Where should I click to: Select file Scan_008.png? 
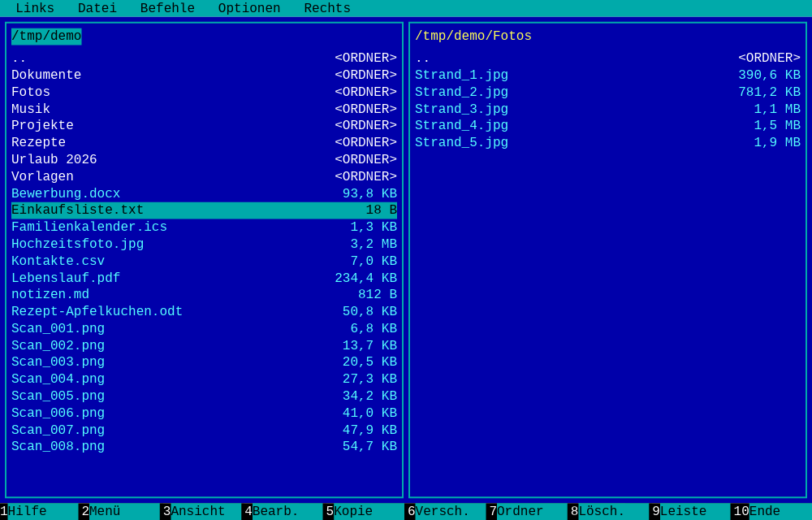[204, 446]
